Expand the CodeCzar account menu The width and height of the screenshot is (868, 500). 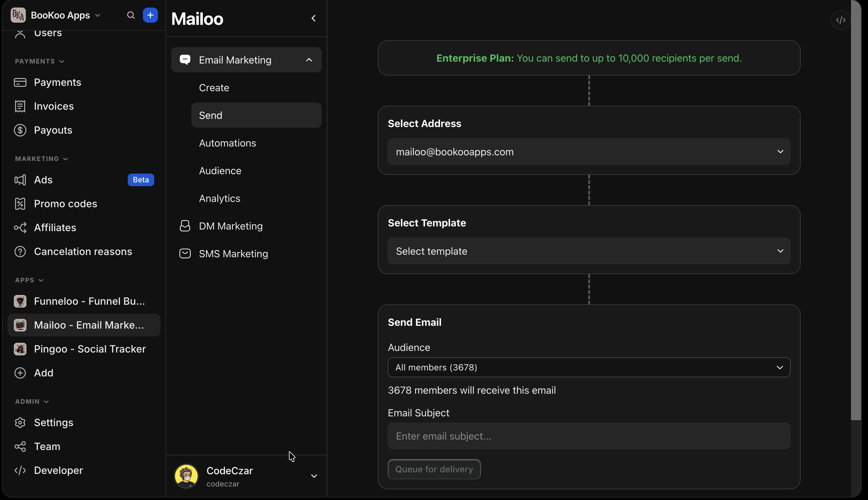click(313, 476)
